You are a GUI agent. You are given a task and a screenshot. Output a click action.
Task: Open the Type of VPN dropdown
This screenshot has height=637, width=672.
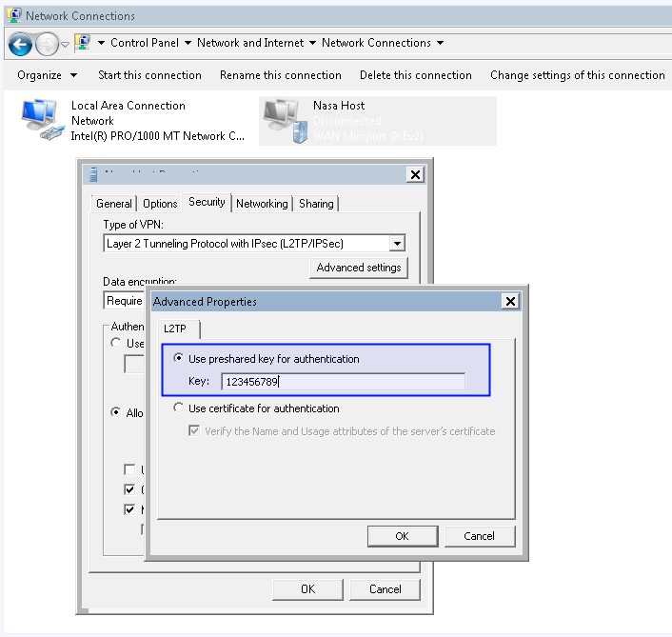397,244
